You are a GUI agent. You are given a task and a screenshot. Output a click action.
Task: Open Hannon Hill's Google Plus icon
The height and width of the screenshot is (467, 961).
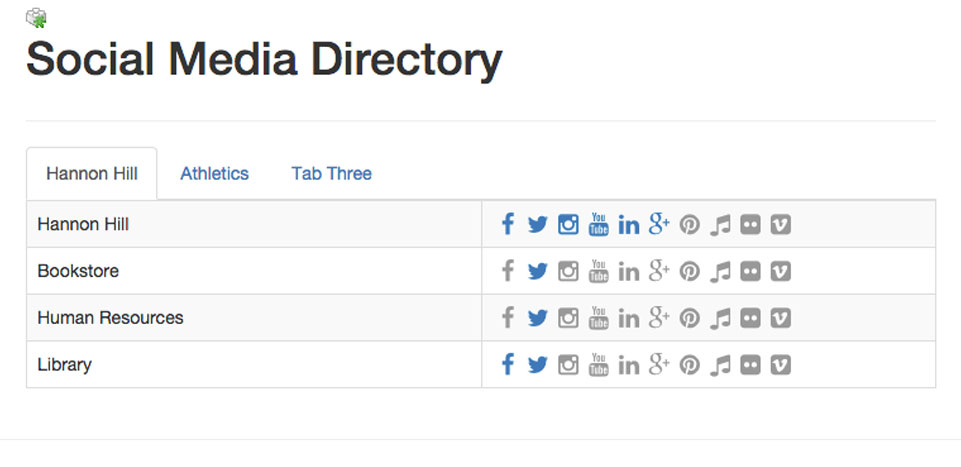(659, 224)
